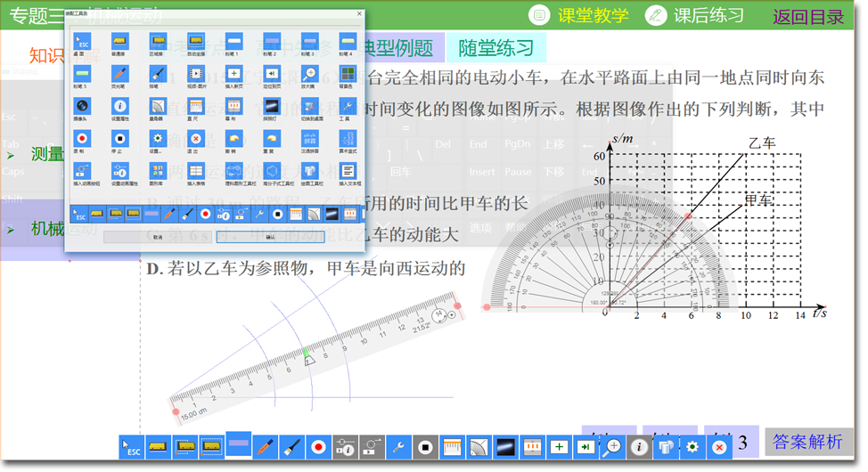The width and height of the screenshot is (868, 472).
Task: Open the 算术竖式 arithmetic icon in dialog
Action: point(348,139)
